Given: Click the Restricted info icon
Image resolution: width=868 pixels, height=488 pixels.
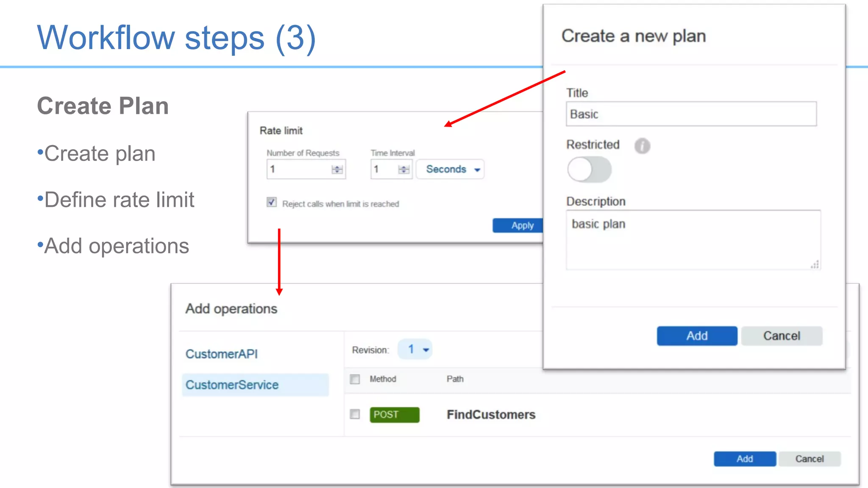Looking at the screenshot, I should click(642, 146).
